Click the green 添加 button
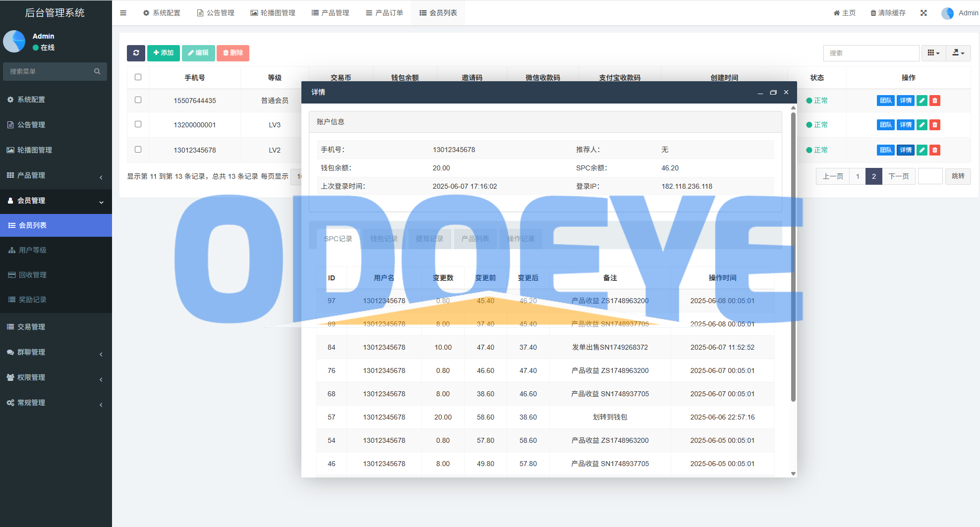 (x=163, y=53)
